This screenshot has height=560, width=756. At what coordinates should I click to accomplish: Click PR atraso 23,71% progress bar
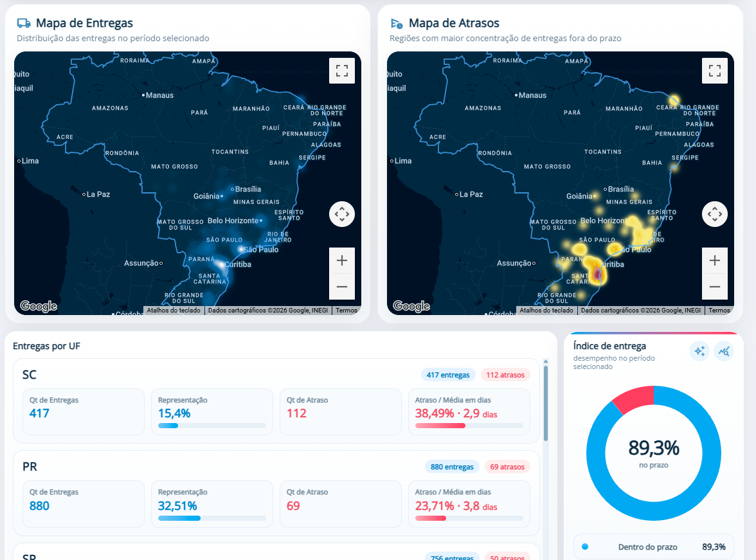pos(469,518)
